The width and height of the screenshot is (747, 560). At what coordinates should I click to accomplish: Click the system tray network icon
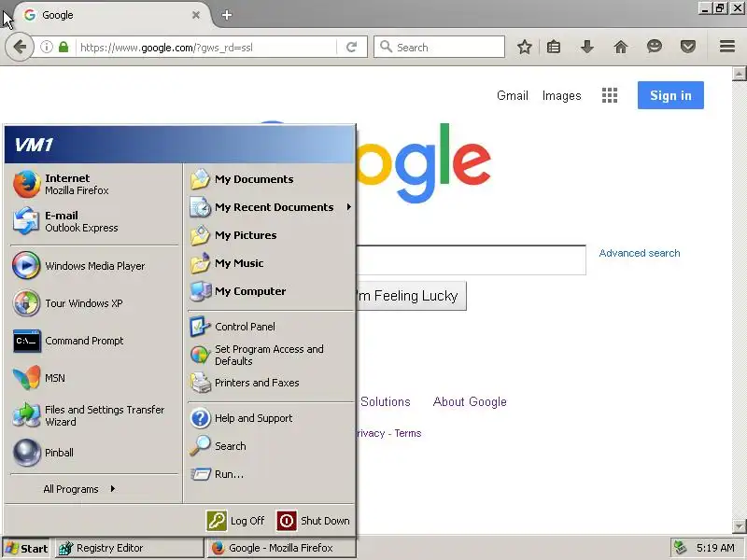(681, 548)
